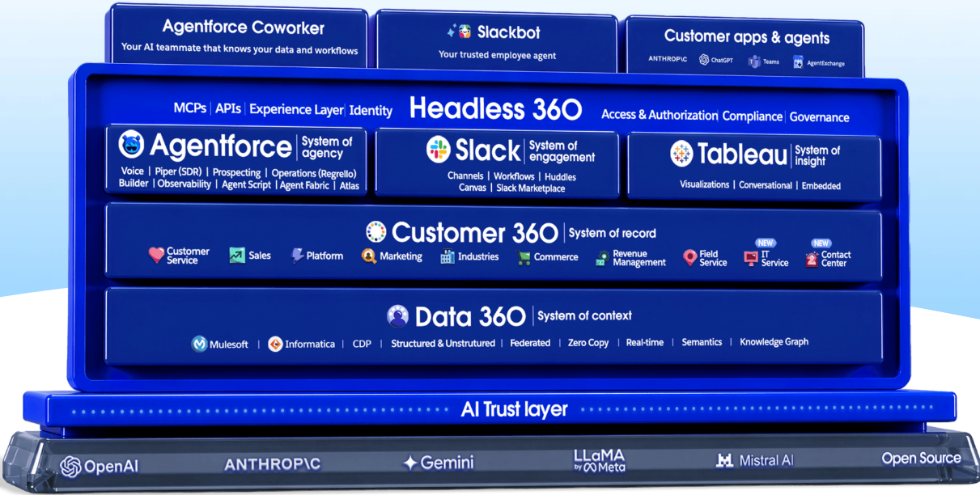Click the Anthropic logo in Customer apps card
The image size is (980, 495).
(668, 59)
